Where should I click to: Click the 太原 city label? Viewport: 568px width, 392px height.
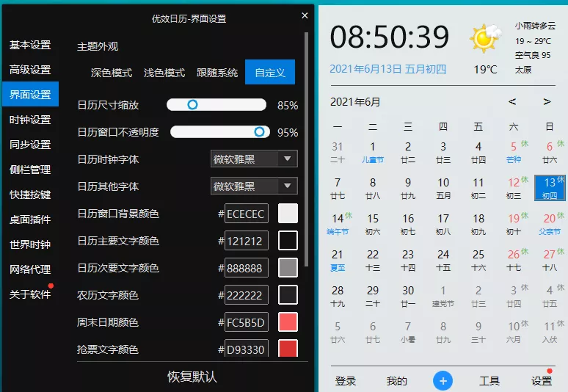(523, 70)
